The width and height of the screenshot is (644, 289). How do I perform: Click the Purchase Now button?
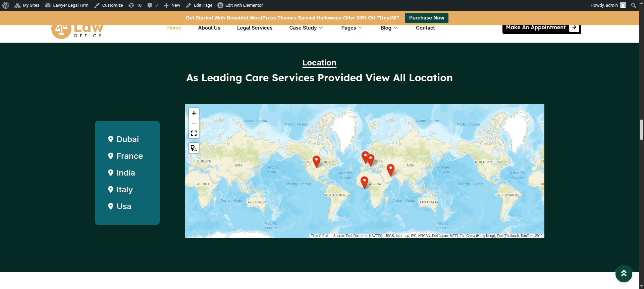coord(426,18)
